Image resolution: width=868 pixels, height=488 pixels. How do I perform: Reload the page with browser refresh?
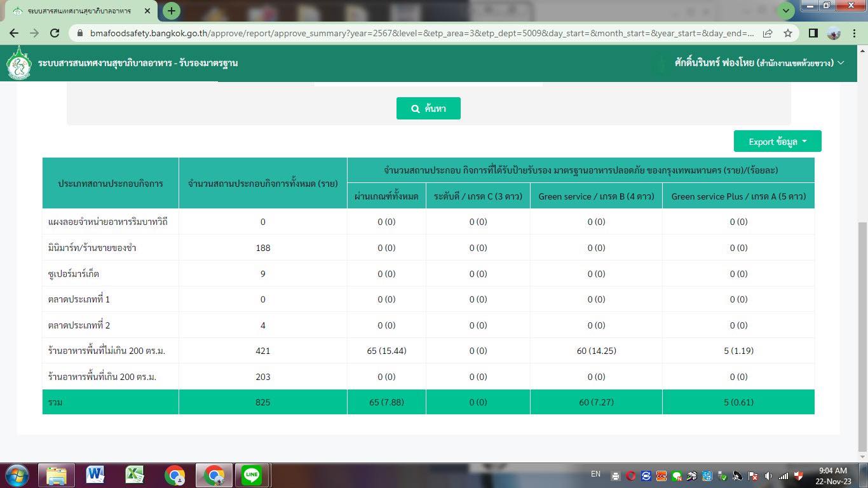coord(55,33)
